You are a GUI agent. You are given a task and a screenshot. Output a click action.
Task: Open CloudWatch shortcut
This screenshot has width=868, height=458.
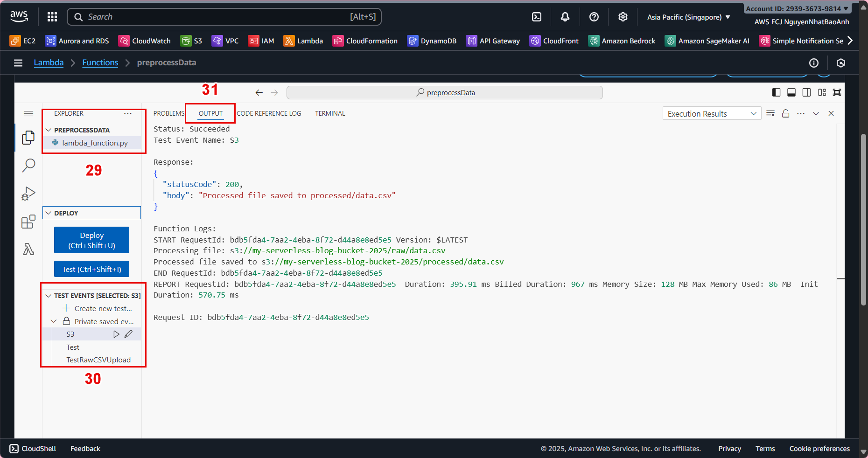[x=145, y=41]
